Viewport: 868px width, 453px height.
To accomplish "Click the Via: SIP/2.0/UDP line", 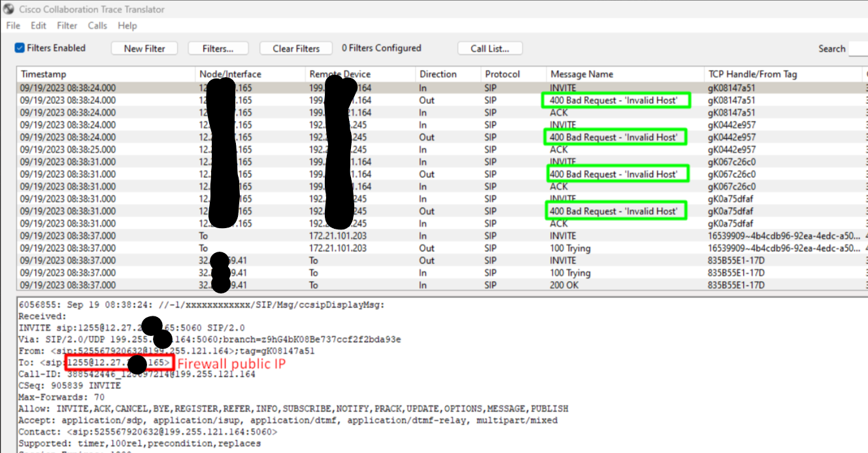I will [x=210, y=339].
